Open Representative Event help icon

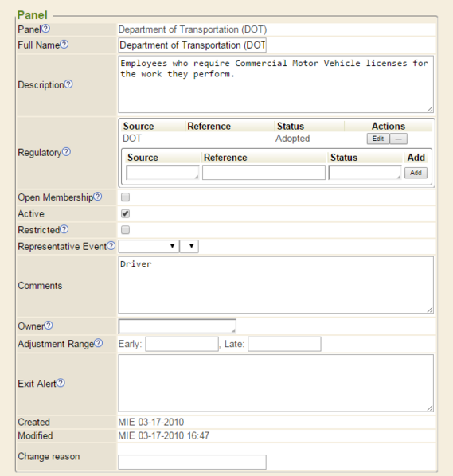[x=111, y=246]
